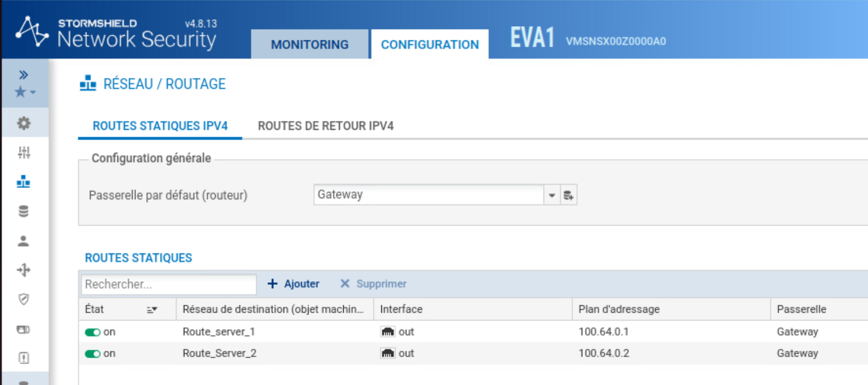This screenshot has width=868, height=385.
Task: Open the État column filter menu
Action: click(151, 310)
